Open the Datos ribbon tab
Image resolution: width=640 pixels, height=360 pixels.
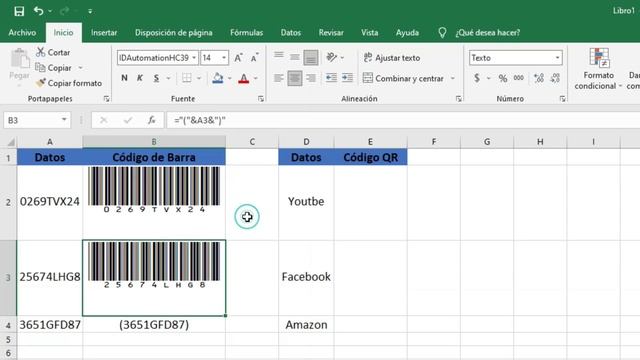(291, 33)
